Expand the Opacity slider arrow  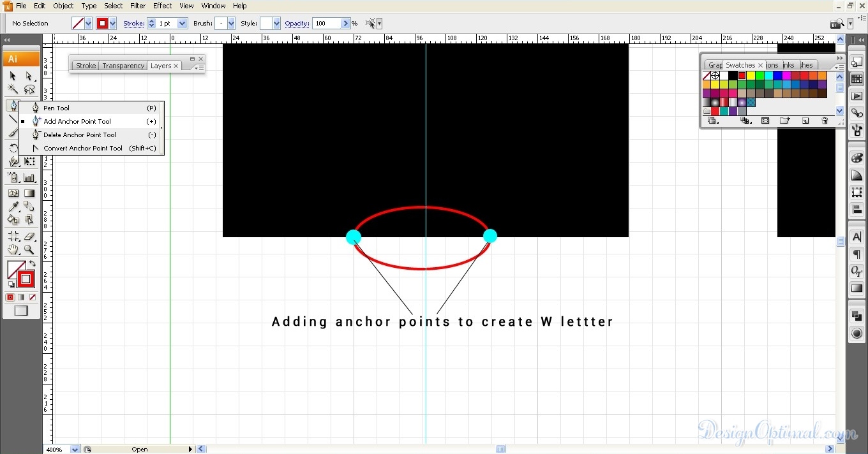[346, 24]
